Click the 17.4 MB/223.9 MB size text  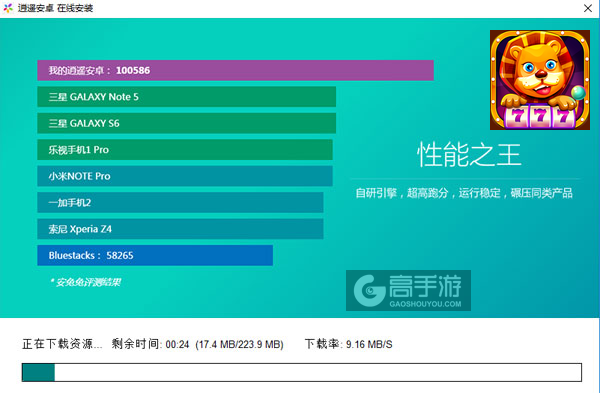pos(240,344)
